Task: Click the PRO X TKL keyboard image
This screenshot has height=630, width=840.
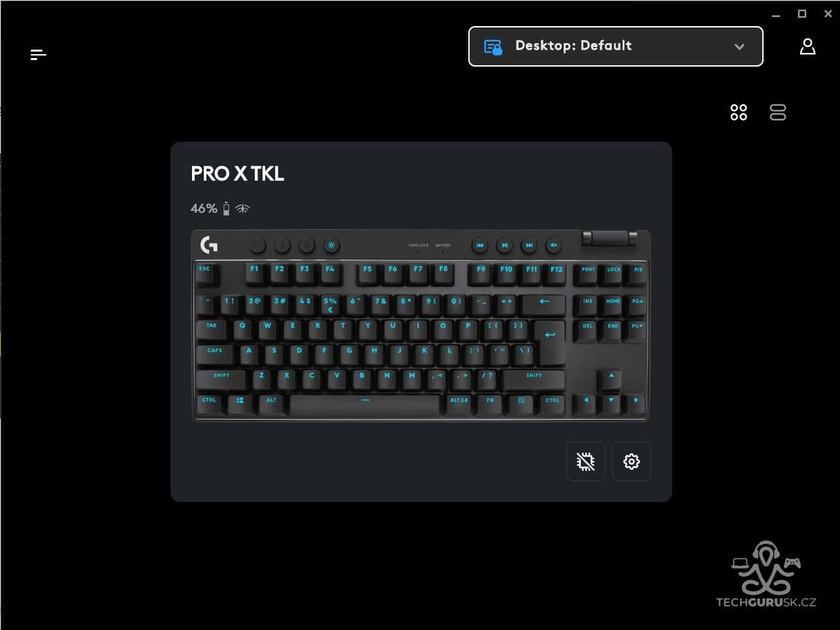Action: pyautogui.click(x=421, y=325)
